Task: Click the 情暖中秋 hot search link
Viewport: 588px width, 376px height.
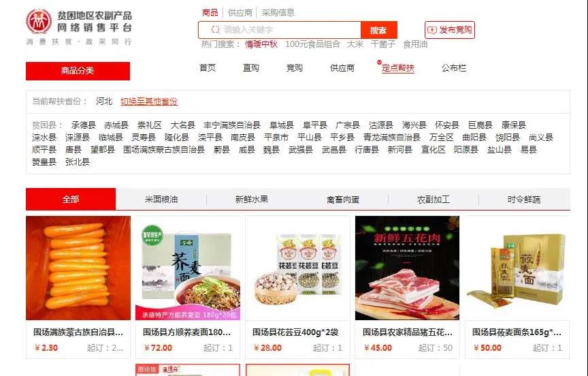Action: point(261,44)
